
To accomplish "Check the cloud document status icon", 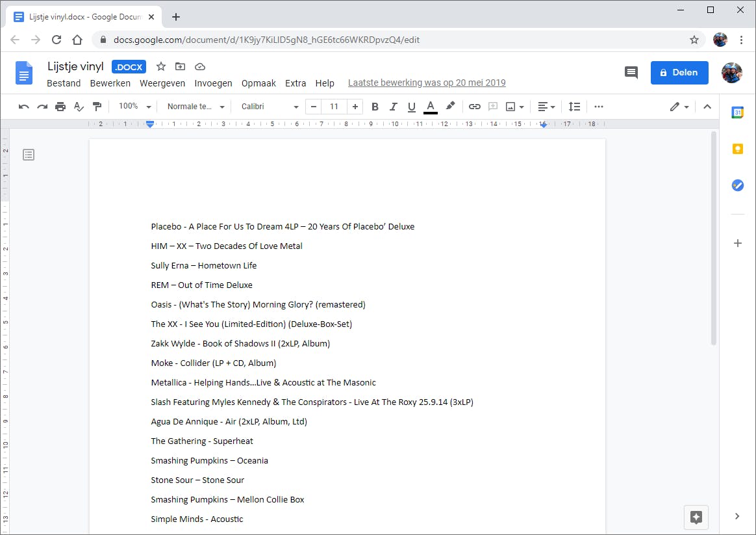I will click(200, 66).
